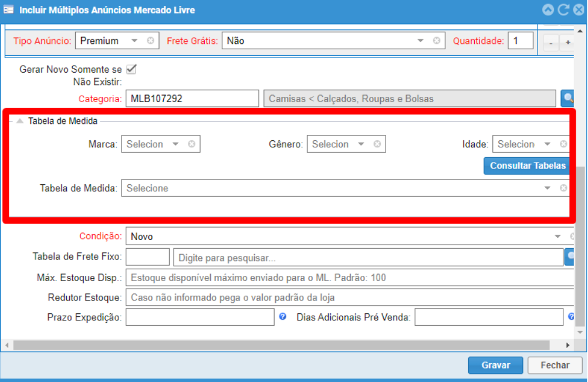Click the horizontal scrollbar track

(x=282, y=345)
